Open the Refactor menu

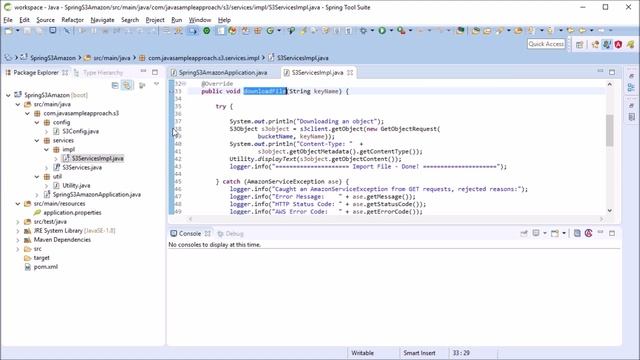coord(72,20)
